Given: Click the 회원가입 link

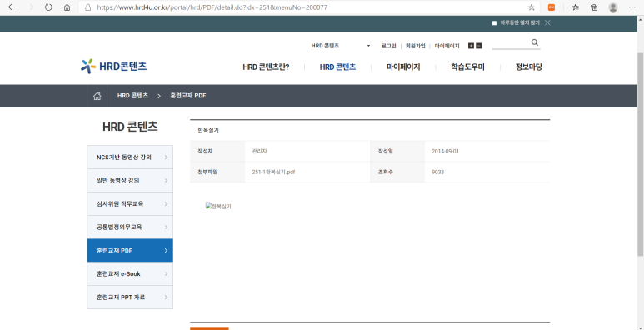Looking at the screenshot, I should coord(415,46).
